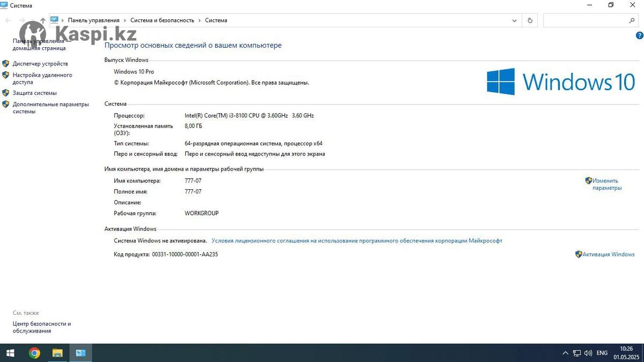Open Google Chrome from the taskbar
644x362 pixels.
34,353
